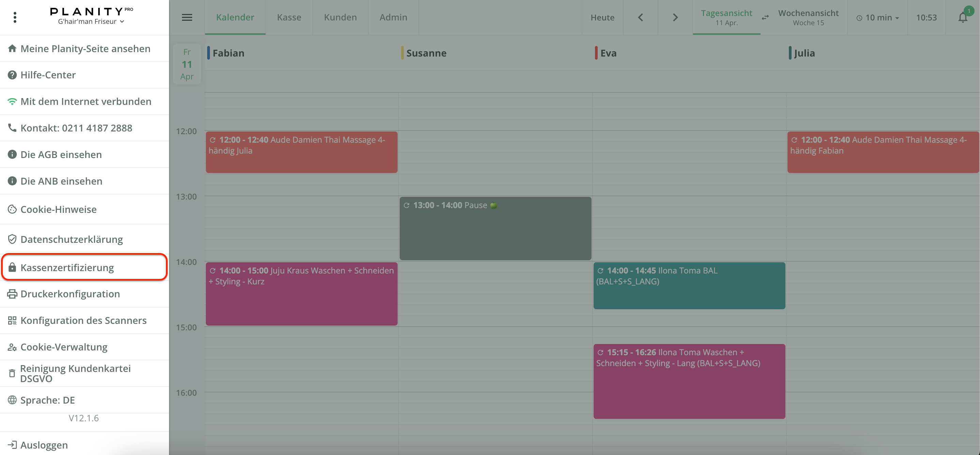Open the 10 min interval dropdown

point(877,17)
